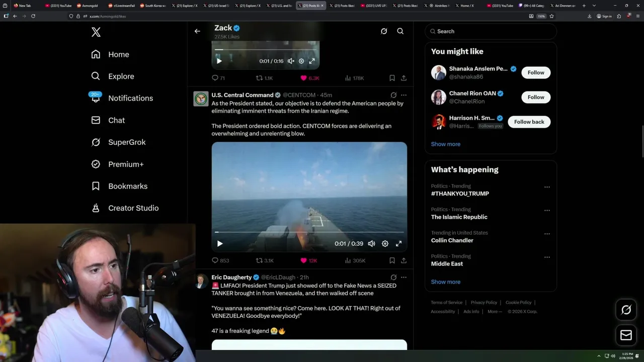View analytics showing 178K views
The image size is (644, 362).
(x=354, y=78)
